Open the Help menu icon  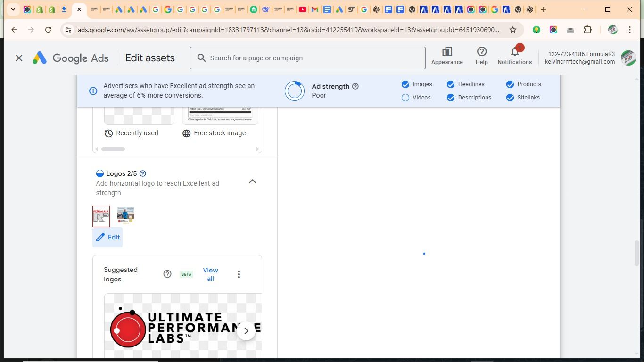point(481,52)
